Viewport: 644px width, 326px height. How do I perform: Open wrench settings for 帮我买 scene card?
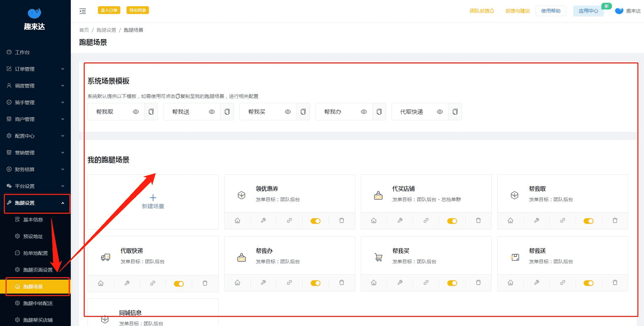click(x=400, y=282)
